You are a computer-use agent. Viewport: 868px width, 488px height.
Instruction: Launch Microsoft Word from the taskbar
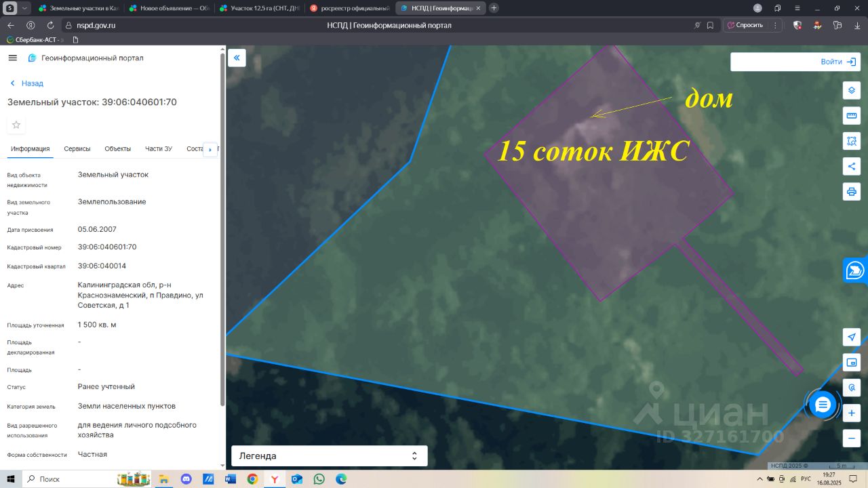230,479
